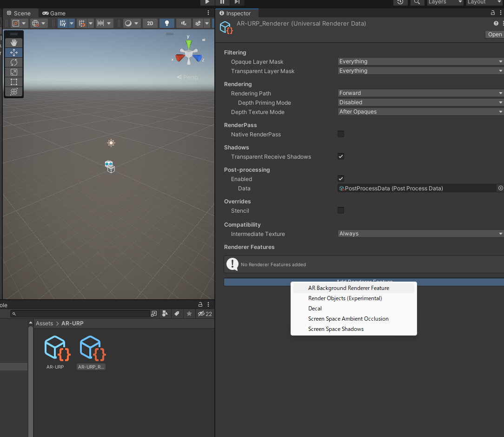Click the global search magnifier icon
This screenshot has width=504, height=437.
(x=417, y=2)
